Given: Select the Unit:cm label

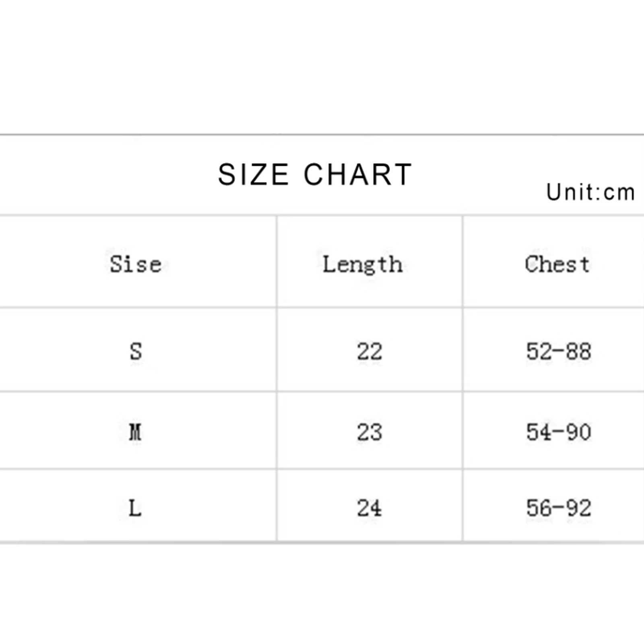Looking at the screenshot, I should tap(590, 192).
